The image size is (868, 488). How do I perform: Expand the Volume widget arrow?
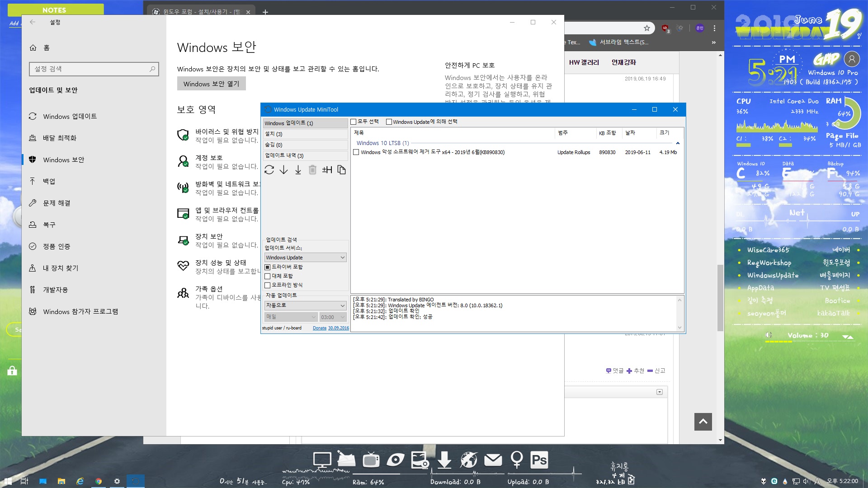(848, 337)
